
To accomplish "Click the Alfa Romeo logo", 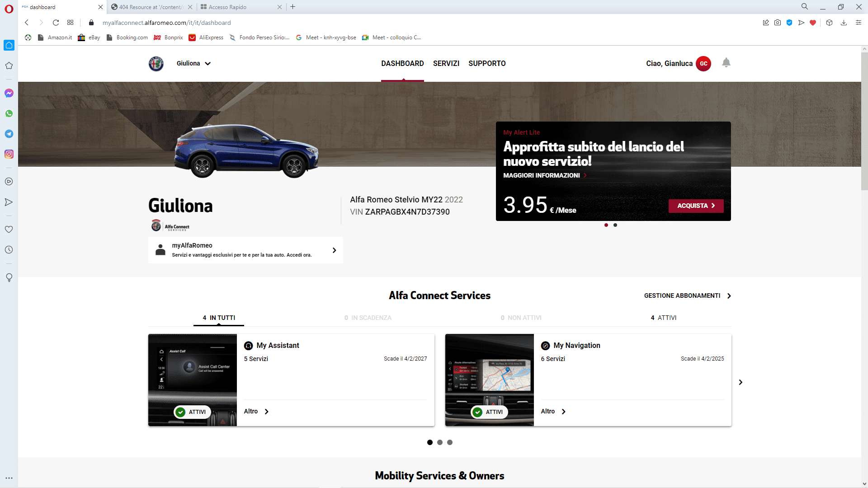I will click(x=156, y=64).
